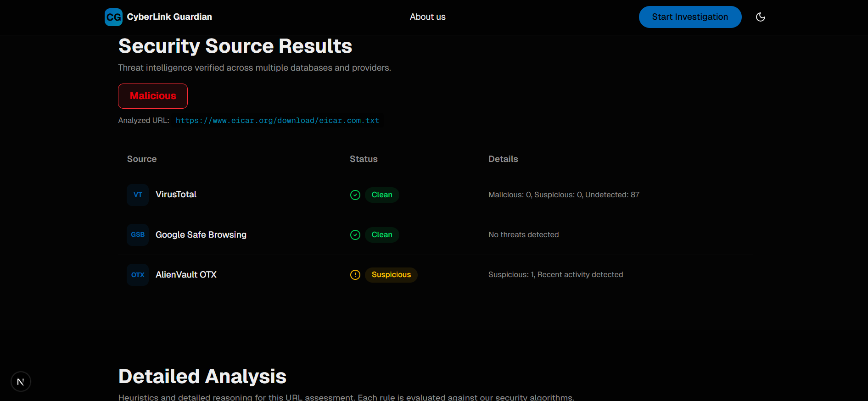Click the 'Threat intelligence verified' subtitle text
Image resolution: width=868 pixels, height=401 pixels.
pos(254,68)
